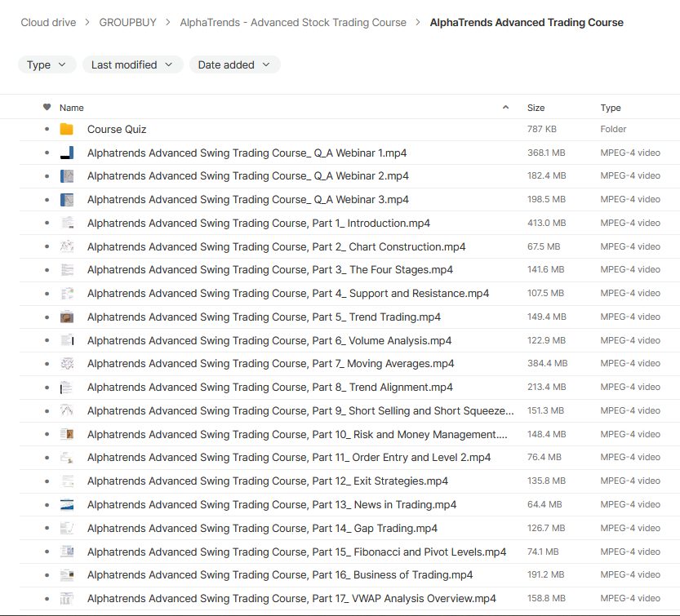Open AlphaTrends - Advanced Stock Trading Course breadcrumb
The width and height of the screenshot is (680, 616).
293,23
